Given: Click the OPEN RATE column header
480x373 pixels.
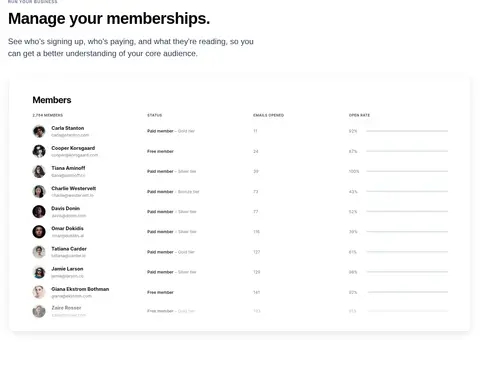Looking at the screenshot, I should click(x=359, y=115).
